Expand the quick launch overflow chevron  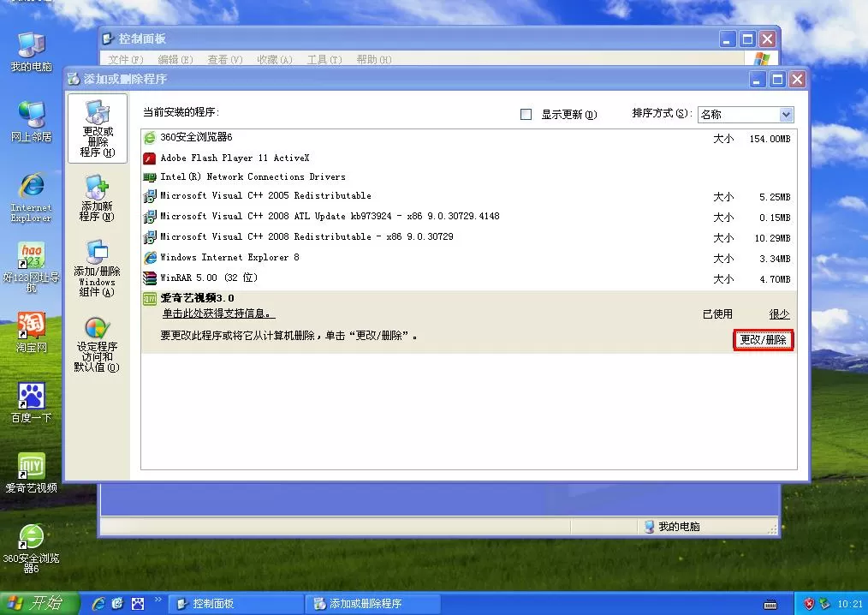[158, 599]
